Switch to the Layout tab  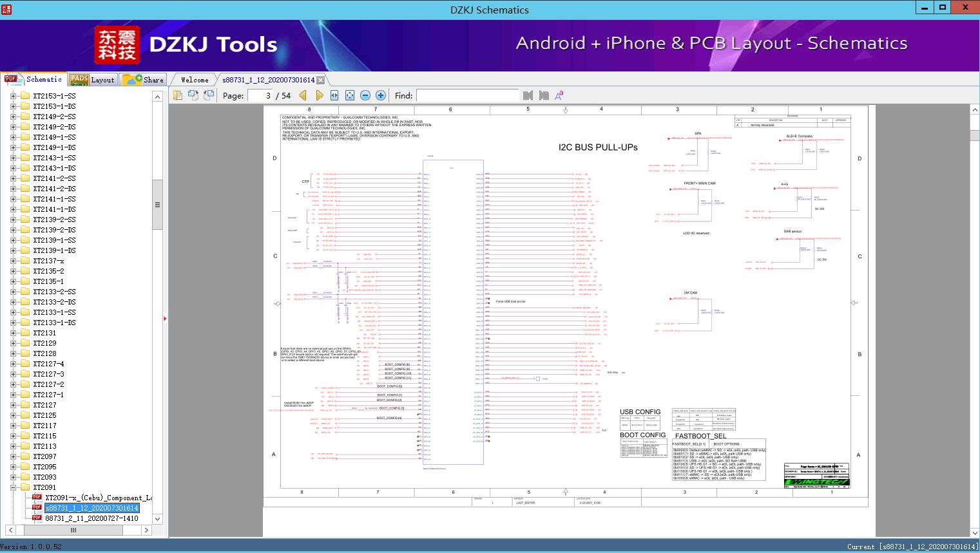tap(92, 80)
